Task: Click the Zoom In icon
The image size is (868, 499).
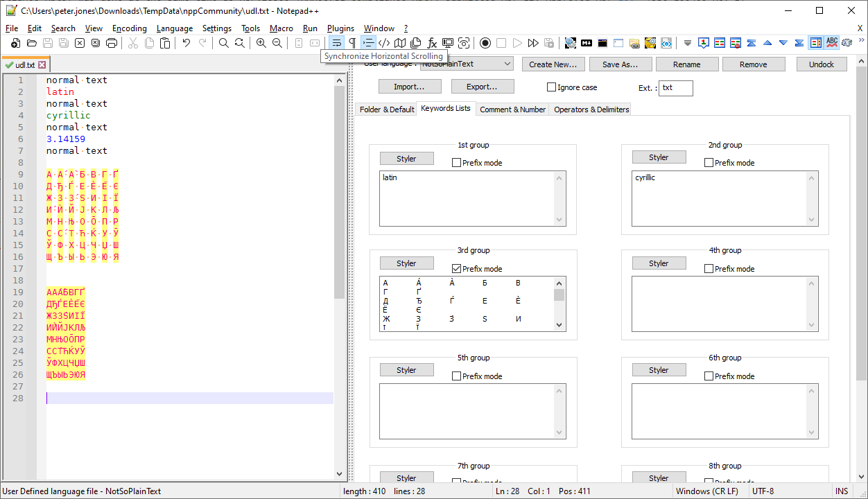Action: point(261,43)
